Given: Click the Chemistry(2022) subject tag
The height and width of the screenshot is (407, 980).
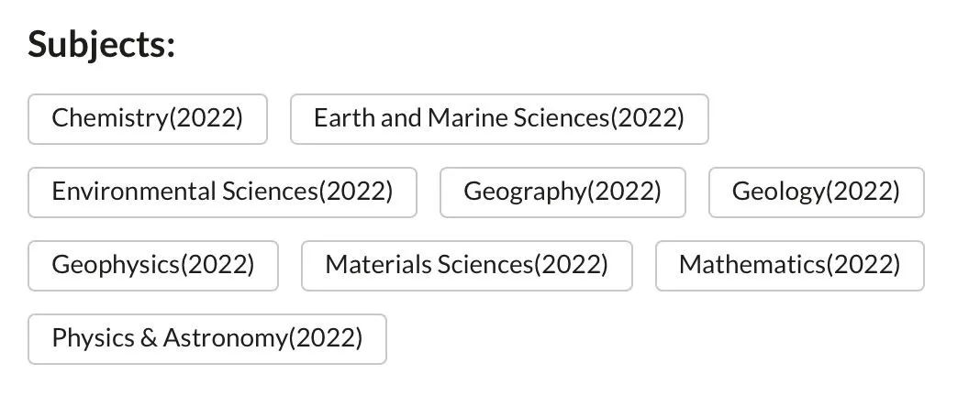Looking at the screenshot, I should [148, 118].
